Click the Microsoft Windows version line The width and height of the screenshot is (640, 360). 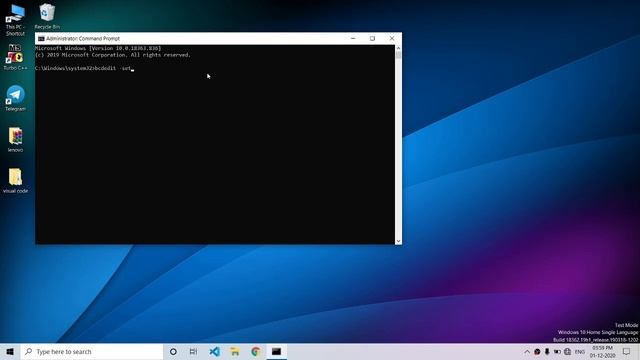[x=98, y=48]
